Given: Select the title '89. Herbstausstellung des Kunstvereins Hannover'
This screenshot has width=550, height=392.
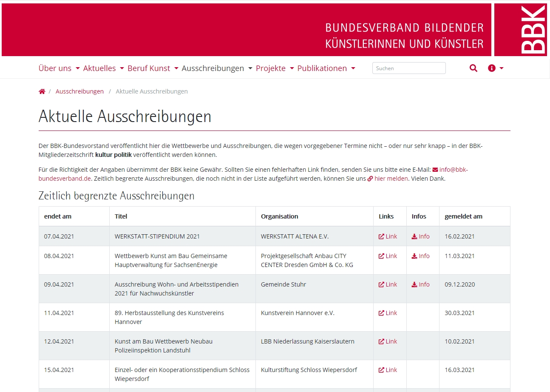Looking at the screenshot, I should point(169,317).
